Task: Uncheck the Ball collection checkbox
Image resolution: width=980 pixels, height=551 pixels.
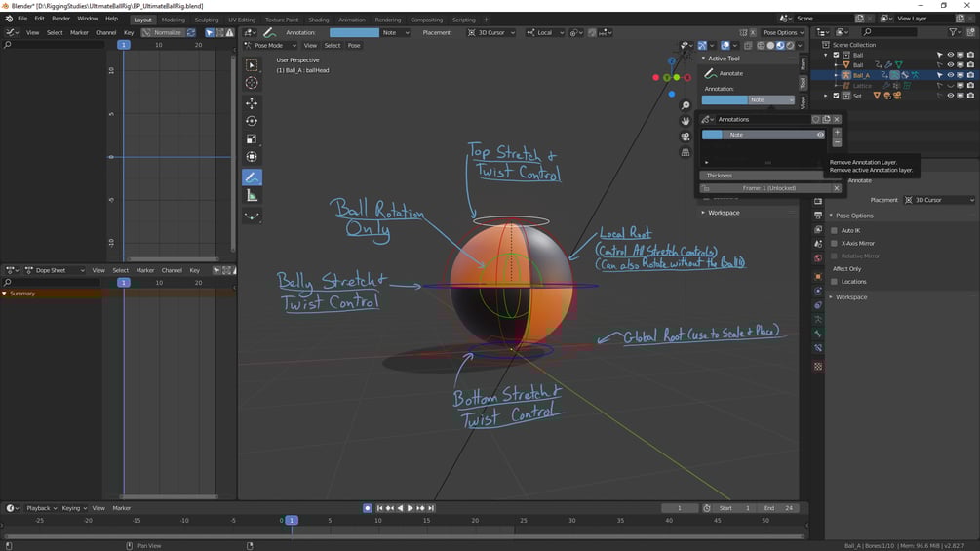Action: [x=836, y=55]
